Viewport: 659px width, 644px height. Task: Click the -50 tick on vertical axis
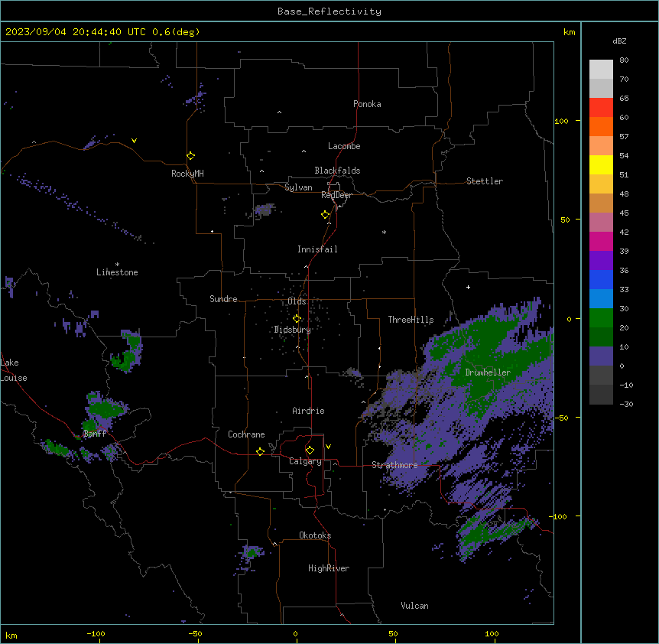[x=561, y=418]
